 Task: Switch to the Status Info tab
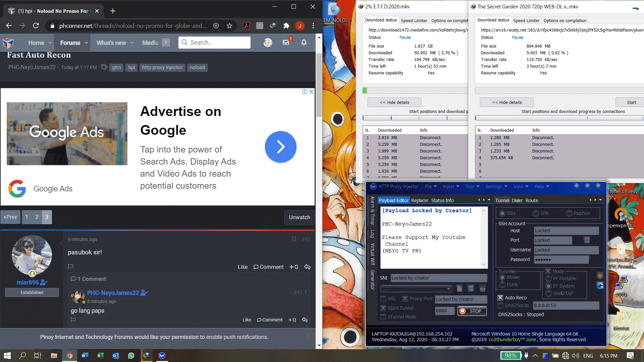442,200
